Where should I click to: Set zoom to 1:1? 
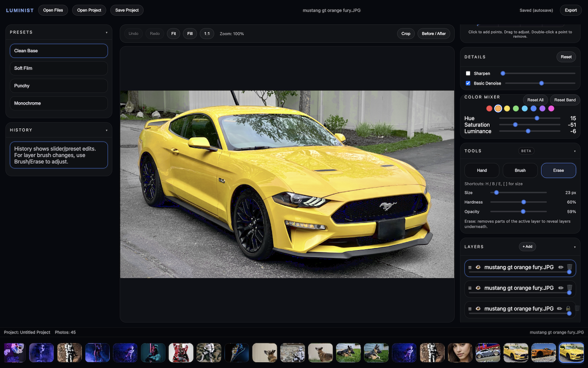[x=207, y=34]
